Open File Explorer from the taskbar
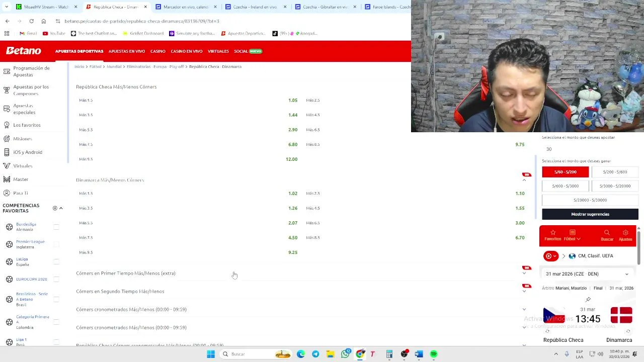The height and width of the screenshot is (362, 644). tap(330, 354)
